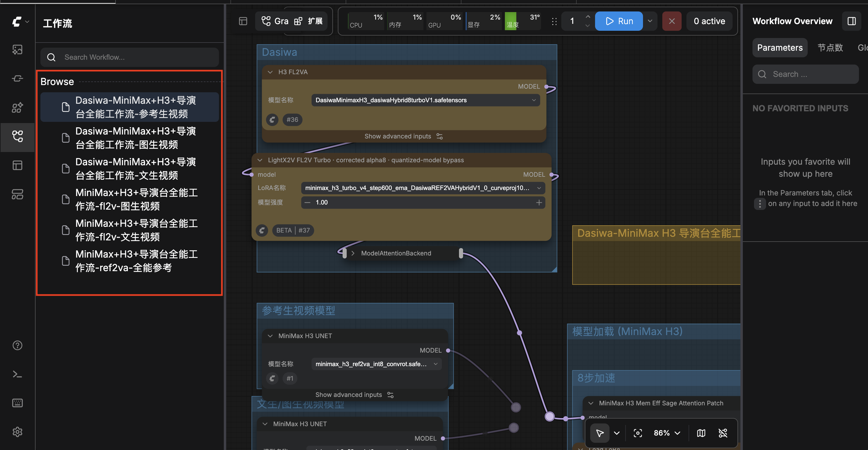Click the #36 node ID badge
868x450 pixels.
click(x=293, y=120)
